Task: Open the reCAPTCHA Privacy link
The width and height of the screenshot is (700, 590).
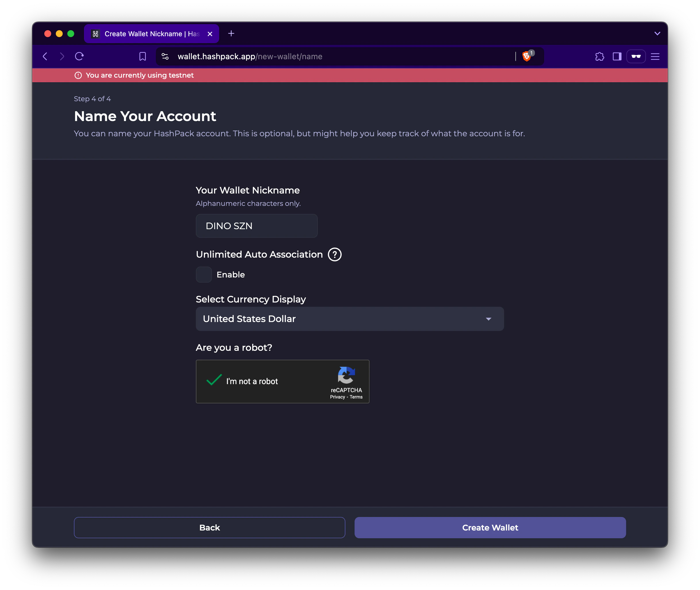Action: [337, 397]
